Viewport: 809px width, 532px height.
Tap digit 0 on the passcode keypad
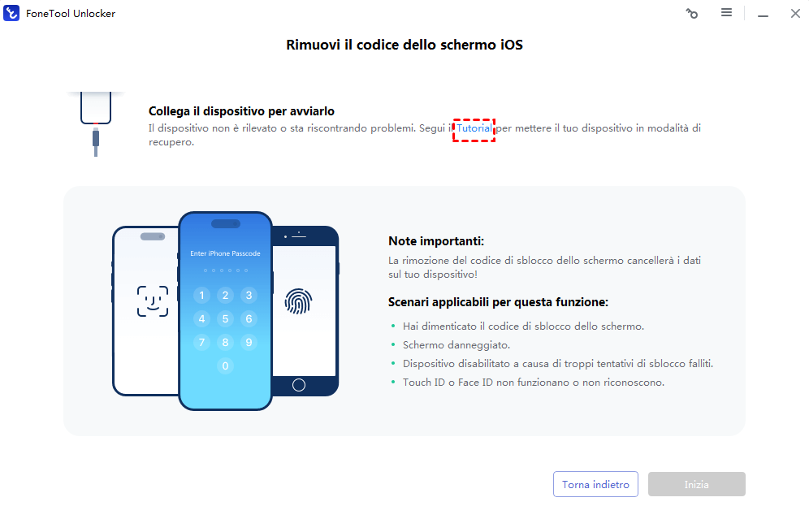[226, 365]
